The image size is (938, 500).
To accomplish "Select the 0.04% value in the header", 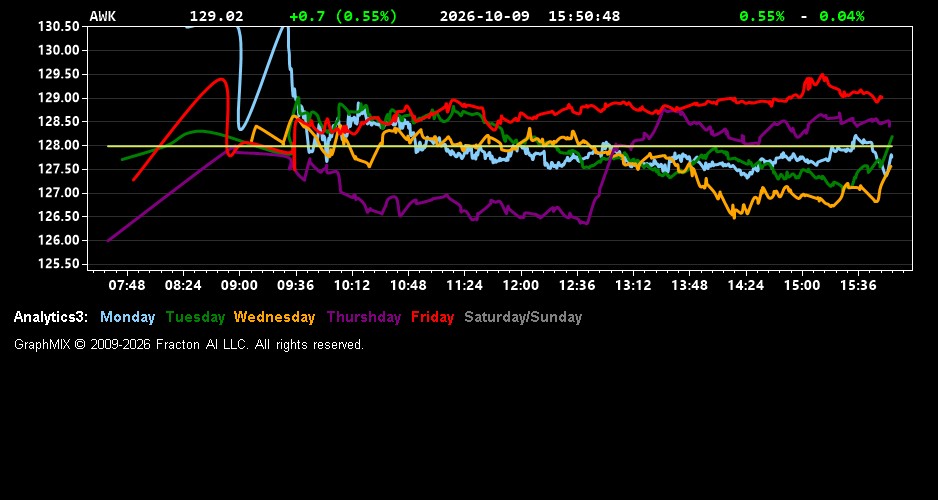I will [842, 16].
